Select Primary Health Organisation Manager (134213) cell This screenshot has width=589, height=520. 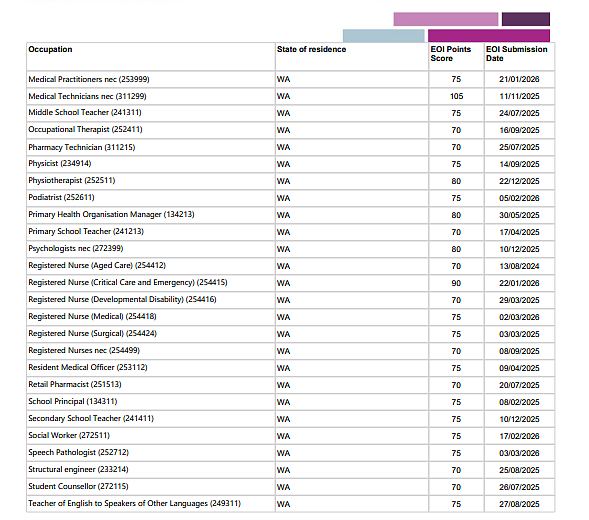coord(151,215)
